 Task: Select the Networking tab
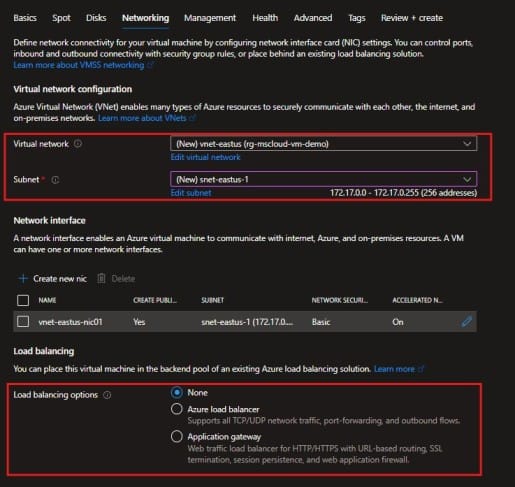click(x=145, y=18)
